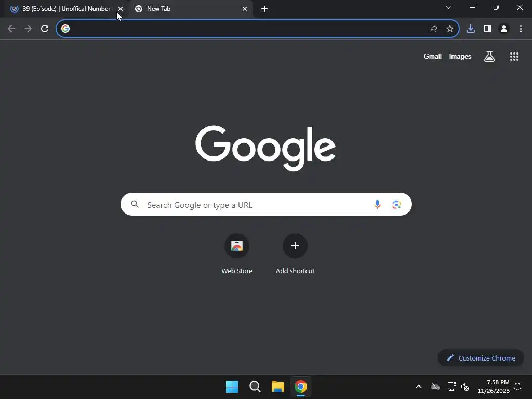
Task: Open Windows taskbar search
Action: click(255, 387)
